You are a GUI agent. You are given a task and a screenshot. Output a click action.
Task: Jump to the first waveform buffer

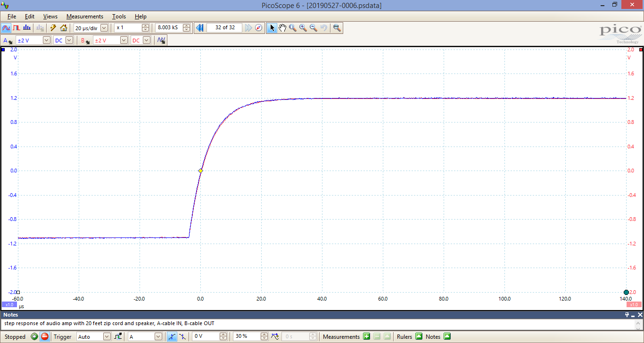[x=200, y=28]
